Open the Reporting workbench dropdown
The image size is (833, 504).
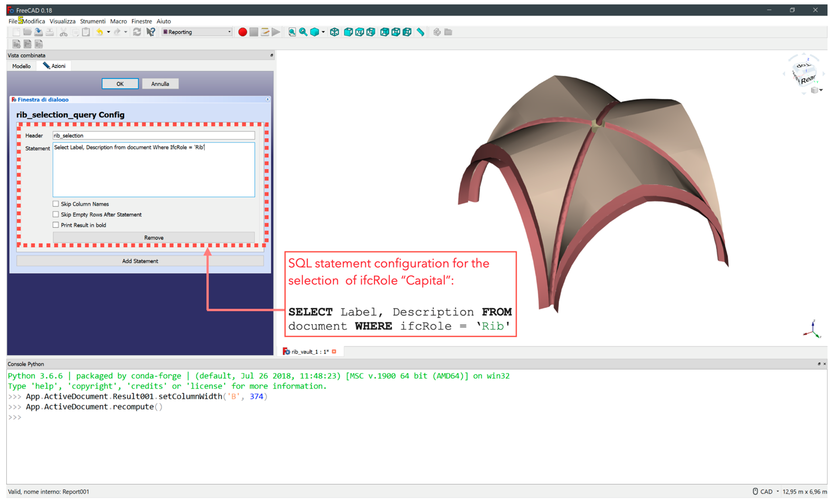pos(197,32)
